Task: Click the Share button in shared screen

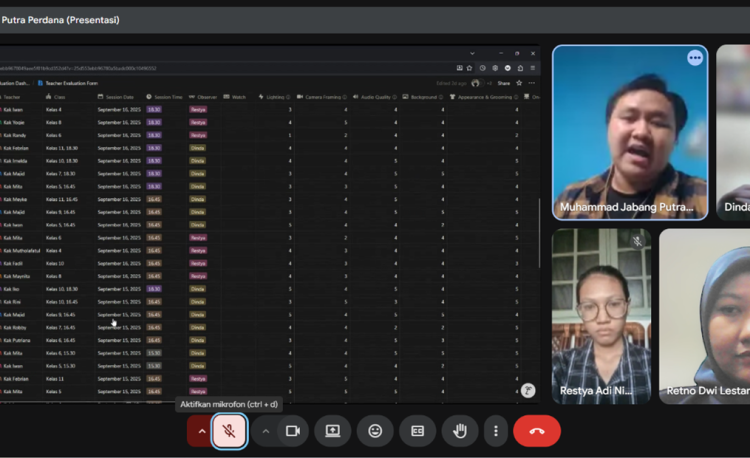Action: pyautogui.click(x=503, y=83)
